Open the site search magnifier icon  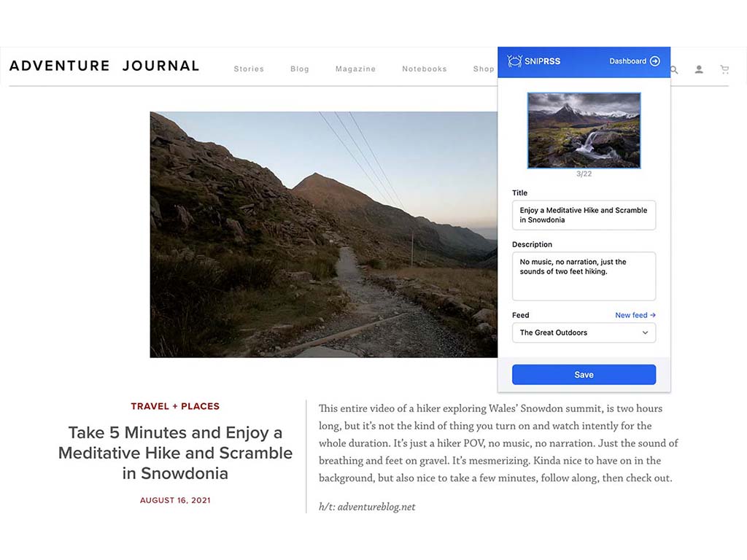pos(675,69)
